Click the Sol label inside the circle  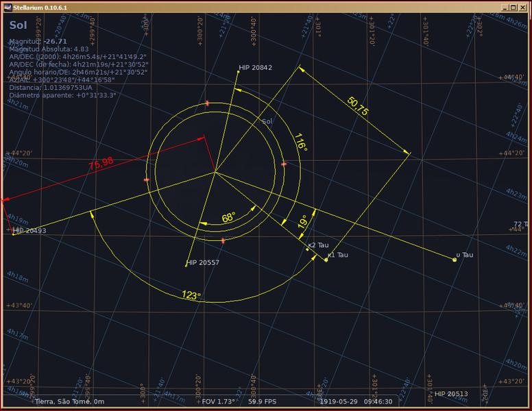[x=267, y=121]
